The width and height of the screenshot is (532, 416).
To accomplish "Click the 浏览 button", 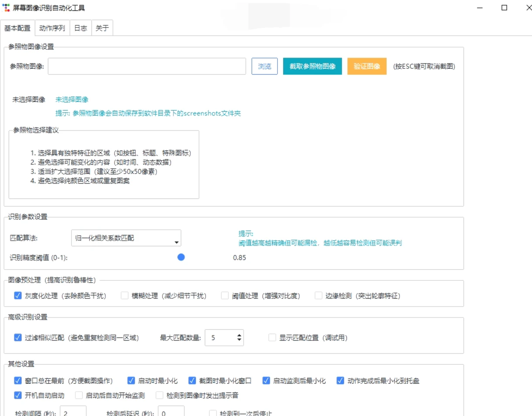I will [264, 66].
